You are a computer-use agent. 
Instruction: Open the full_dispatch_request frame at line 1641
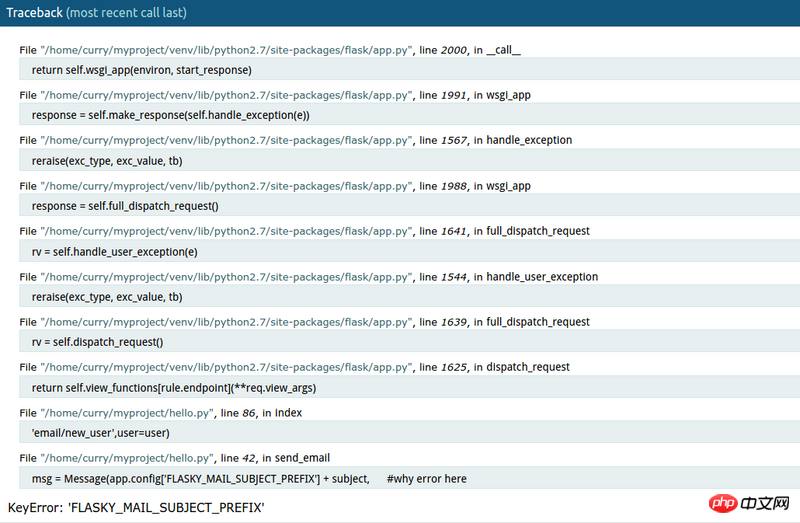coord(304,231)
